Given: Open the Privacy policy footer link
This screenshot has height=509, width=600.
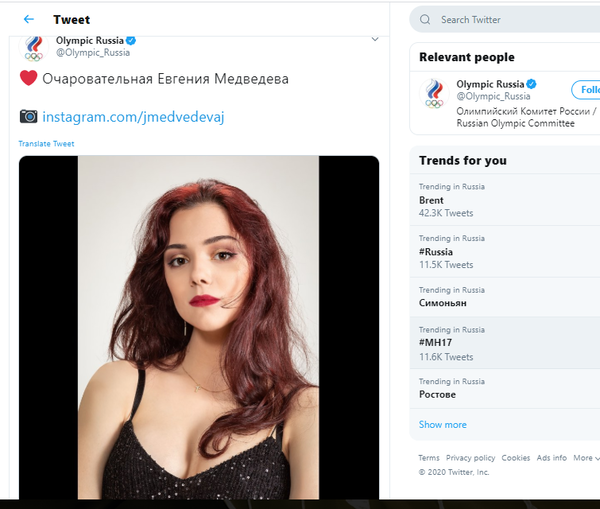Looking at the screenshot, I should tap(470, 458).
